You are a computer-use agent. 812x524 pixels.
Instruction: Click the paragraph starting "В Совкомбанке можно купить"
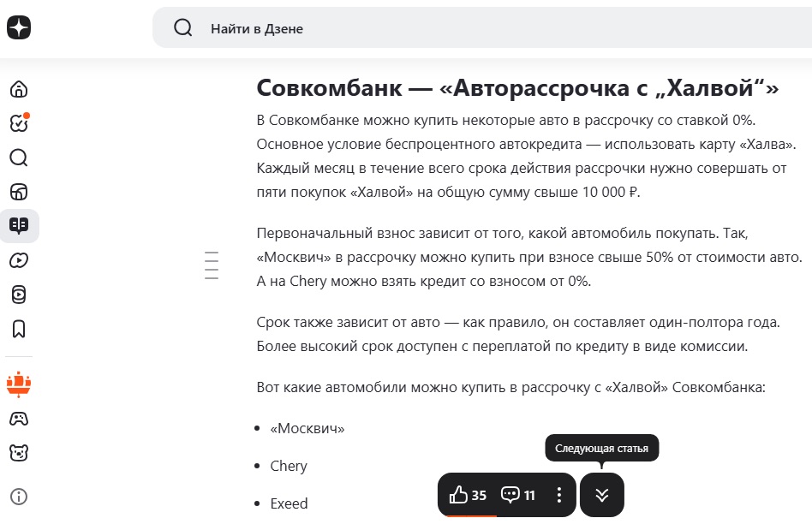[526, 156]
